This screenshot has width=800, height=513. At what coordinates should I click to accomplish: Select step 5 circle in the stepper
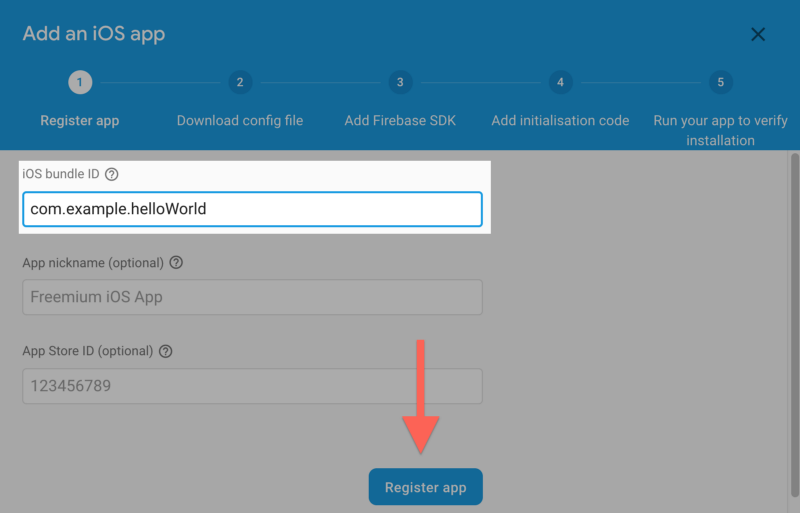pos(721,82)
